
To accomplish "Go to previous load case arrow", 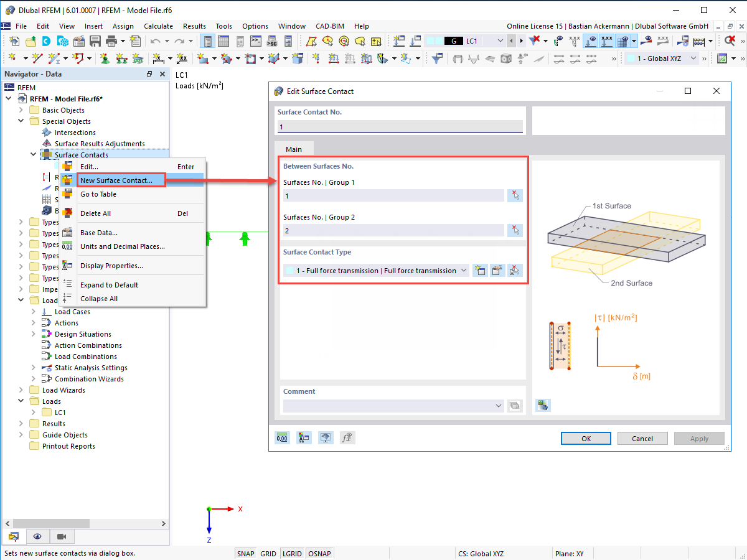I will point(512,41).
